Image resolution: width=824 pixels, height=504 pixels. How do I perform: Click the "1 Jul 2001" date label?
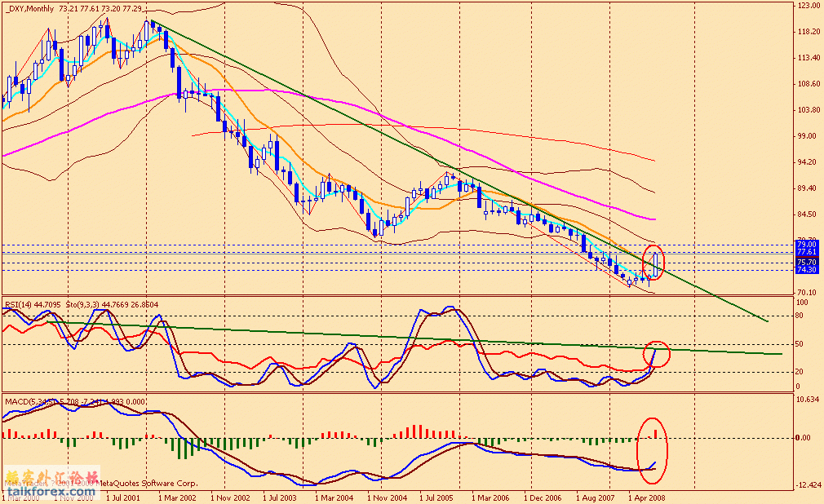[x=123, y=497]
